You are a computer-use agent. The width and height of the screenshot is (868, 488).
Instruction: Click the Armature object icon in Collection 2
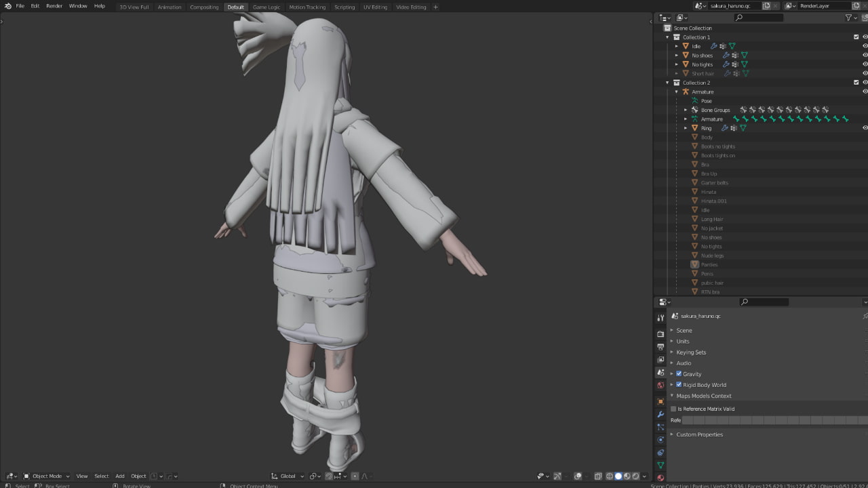click(686, 91)
